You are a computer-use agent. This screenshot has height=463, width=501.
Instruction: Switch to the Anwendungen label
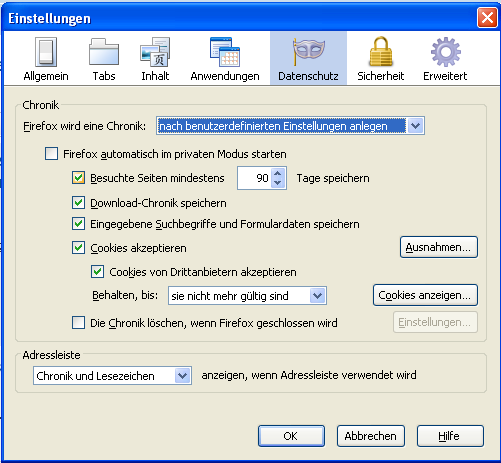tap(225, 76)
